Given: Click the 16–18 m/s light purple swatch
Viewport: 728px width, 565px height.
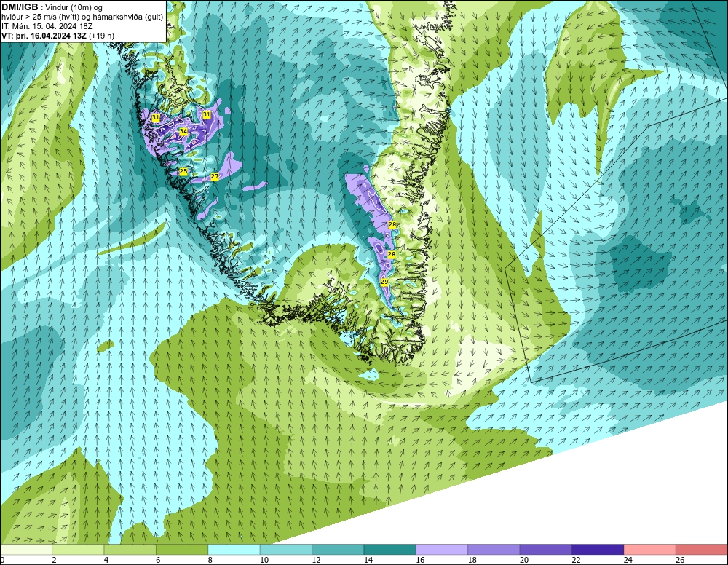Looking at the screenshot, I should (x=442, y=550).
